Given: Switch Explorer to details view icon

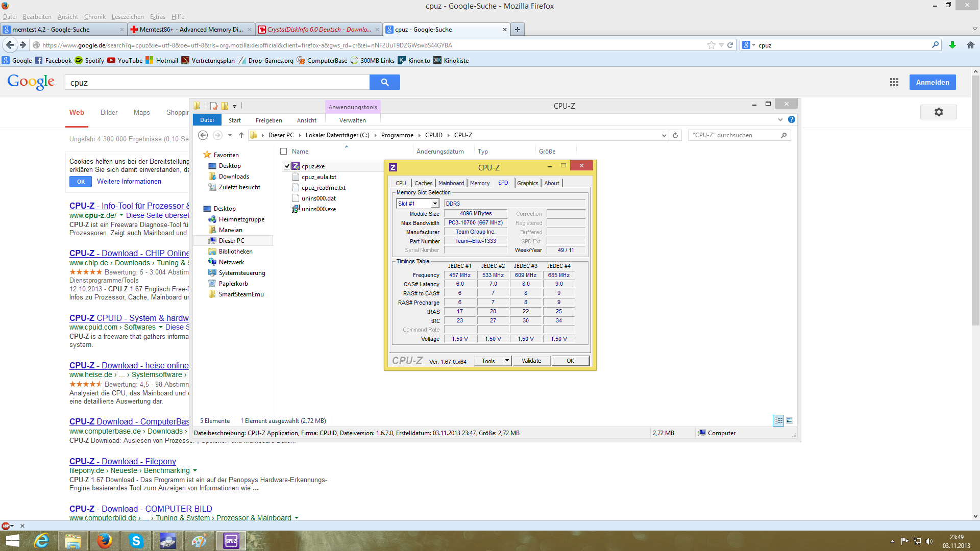Looking at the screenshot, I should pos(778,420).
